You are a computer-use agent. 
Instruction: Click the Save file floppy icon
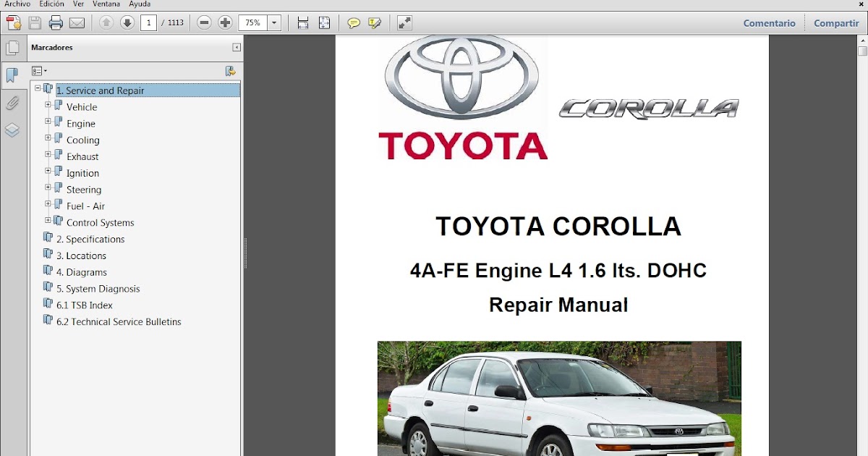(x=35, y=23)
